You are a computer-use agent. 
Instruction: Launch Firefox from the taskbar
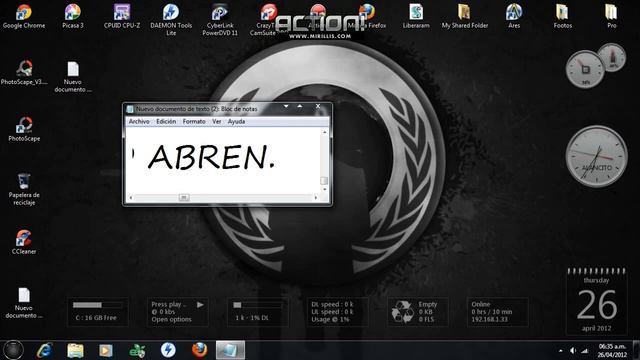coord(199,350)
